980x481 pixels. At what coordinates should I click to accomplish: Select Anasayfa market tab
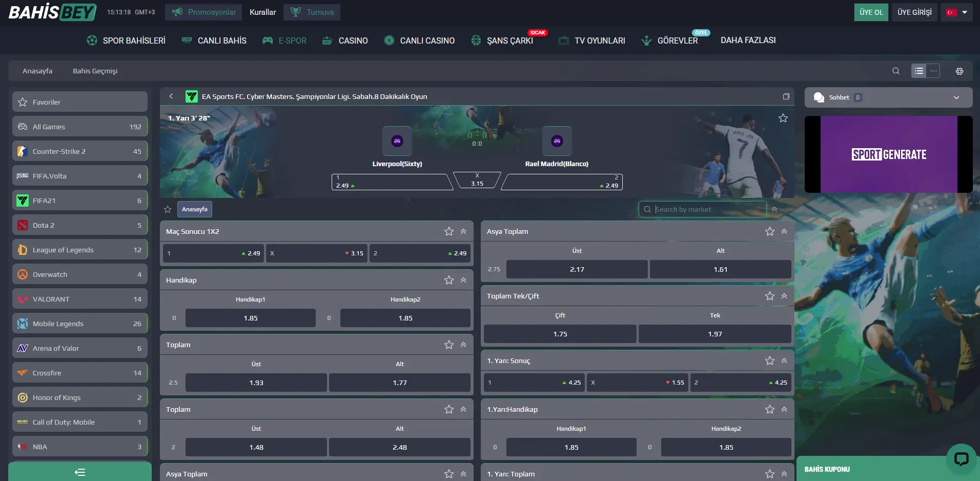click(195, 209)
